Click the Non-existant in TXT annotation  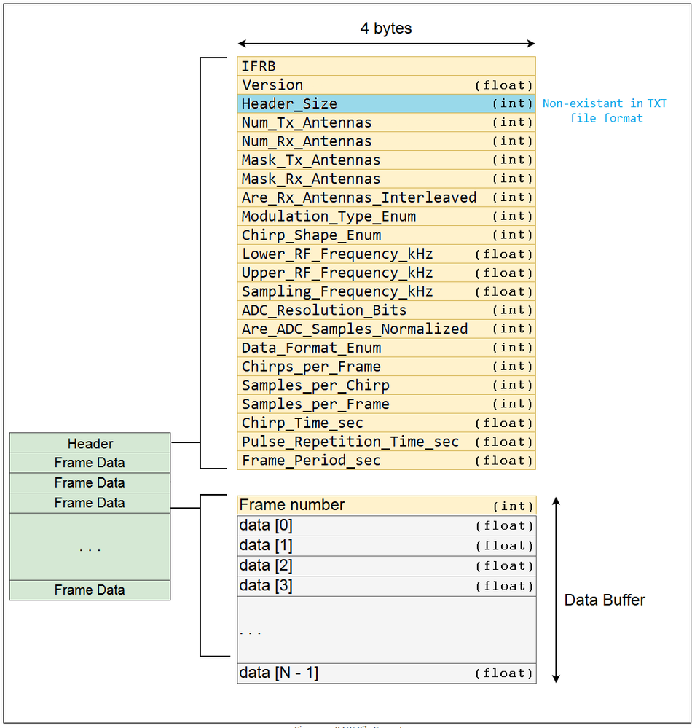(x=605, y=109)
